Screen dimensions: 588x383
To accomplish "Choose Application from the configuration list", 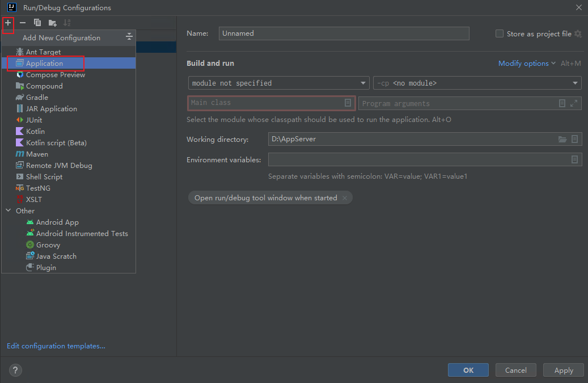I will point(69,63).
